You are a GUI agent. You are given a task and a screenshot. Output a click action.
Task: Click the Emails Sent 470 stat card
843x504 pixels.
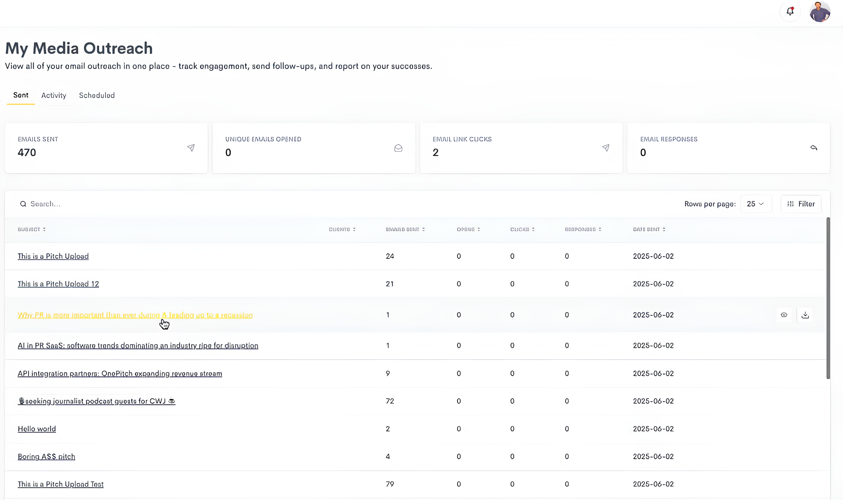click(106, 148)
